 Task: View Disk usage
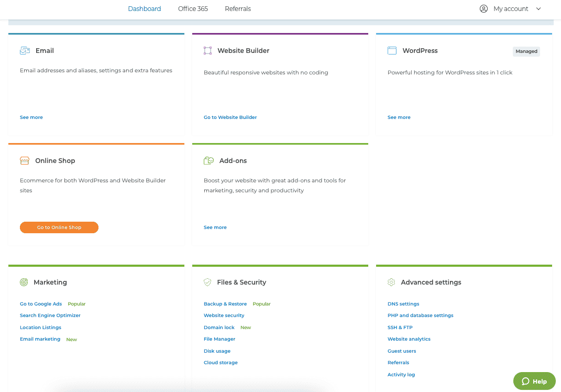[x=217, y=351]
